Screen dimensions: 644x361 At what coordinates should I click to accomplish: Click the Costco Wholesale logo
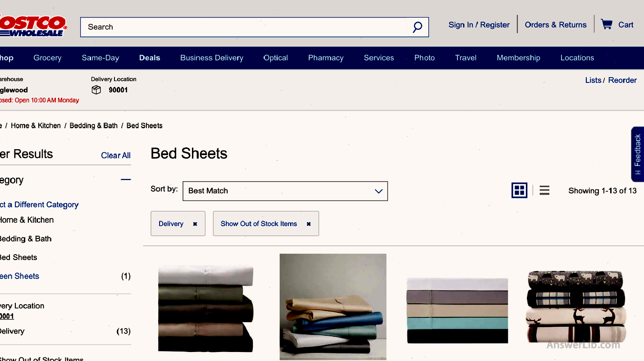(x=33, y=25)
